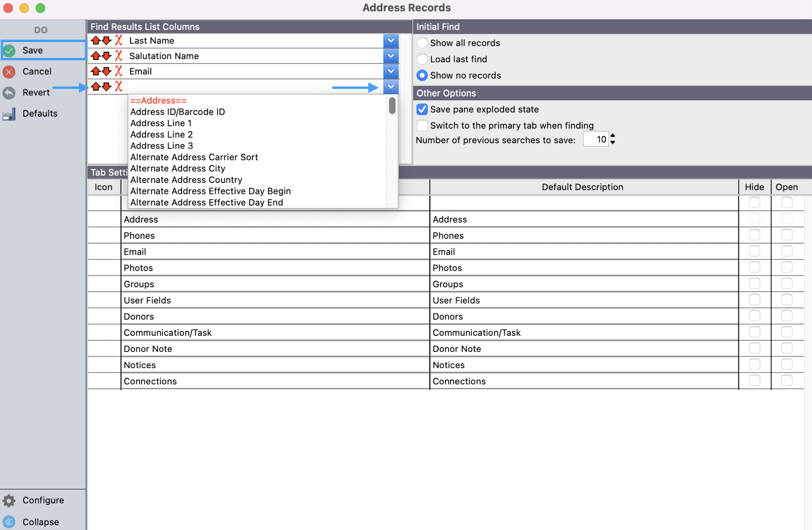
Task: Choose Address Line 1 from list
Action: click(161, 123)
